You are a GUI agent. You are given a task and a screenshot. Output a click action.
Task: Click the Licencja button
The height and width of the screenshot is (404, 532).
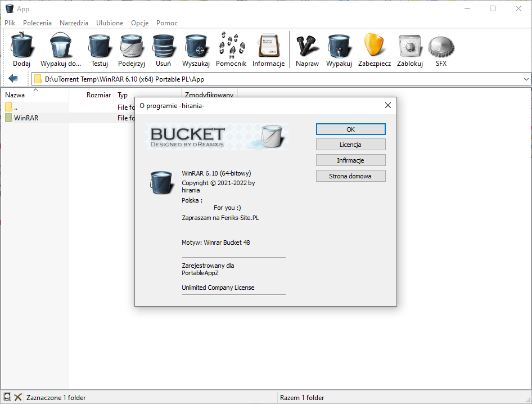tap(350, 144)
